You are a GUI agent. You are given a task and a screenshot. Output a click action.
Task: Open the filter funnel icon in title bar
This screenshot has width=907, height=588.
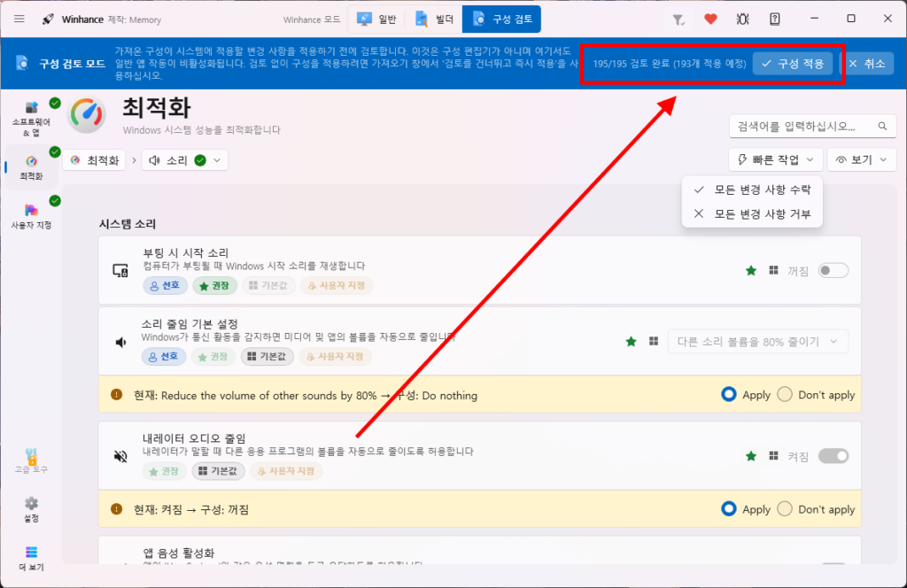(678, 19)
